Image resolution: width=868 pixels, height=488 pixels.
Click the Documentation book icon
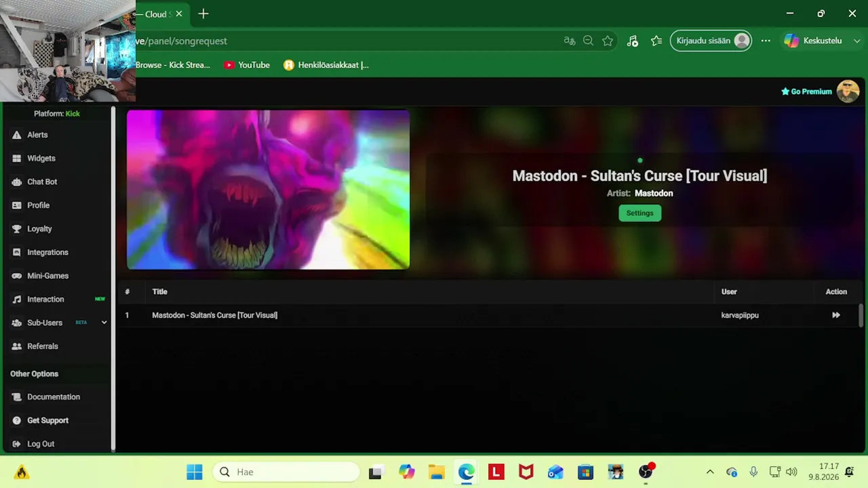tap(17, 397)
